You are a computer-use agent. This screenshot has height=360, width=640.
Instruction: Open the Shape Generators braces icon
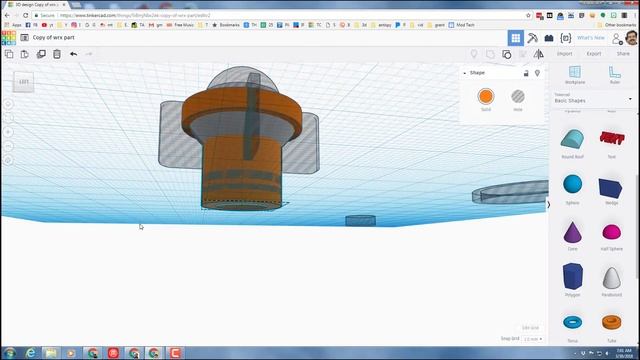(566, 38)
